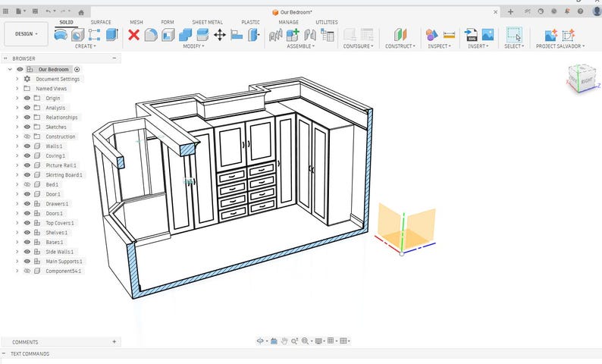602x364 pixels.
Task: Toggle visibility of Skirting Board:1
Action: 27,175
